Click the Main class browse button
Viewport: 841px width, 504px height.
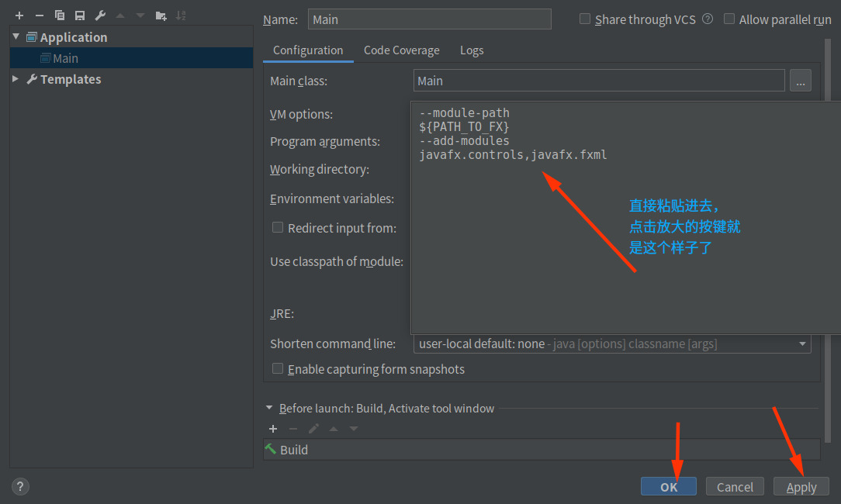coord(800,81)
